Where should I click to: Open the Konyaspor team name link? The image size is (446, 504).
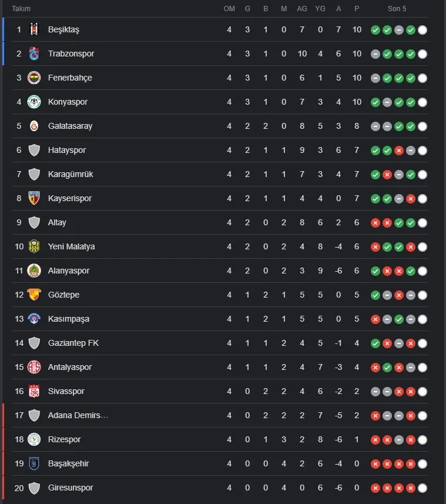click(68, 102)
